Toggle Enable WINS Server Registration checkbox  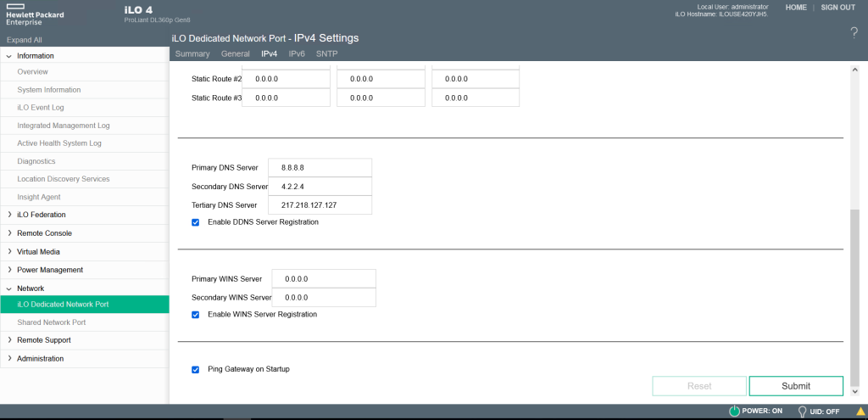coord(196,315)
